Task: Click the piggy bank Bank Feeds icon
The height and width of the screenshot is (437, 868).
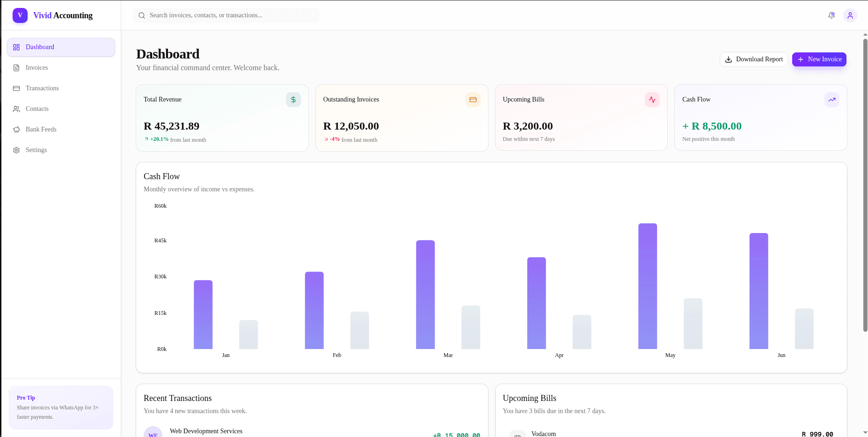Action: coord(16,130)
